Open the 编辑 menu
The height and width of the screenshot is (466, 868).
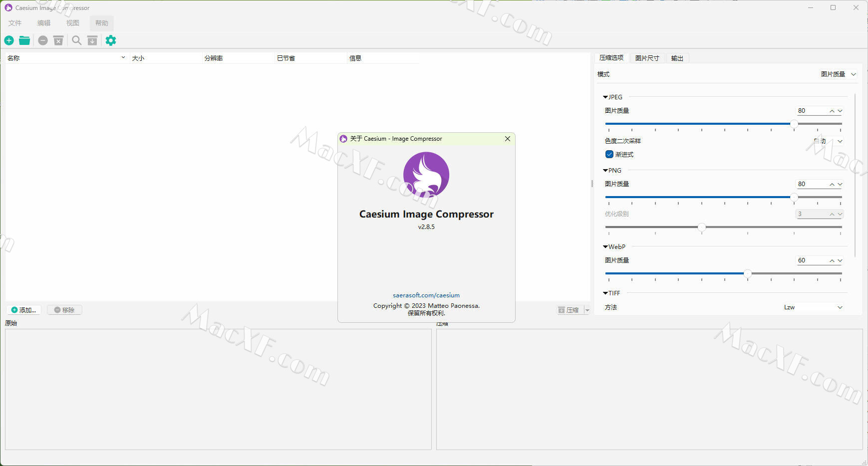pyautogui.click(x=44, y=23)
